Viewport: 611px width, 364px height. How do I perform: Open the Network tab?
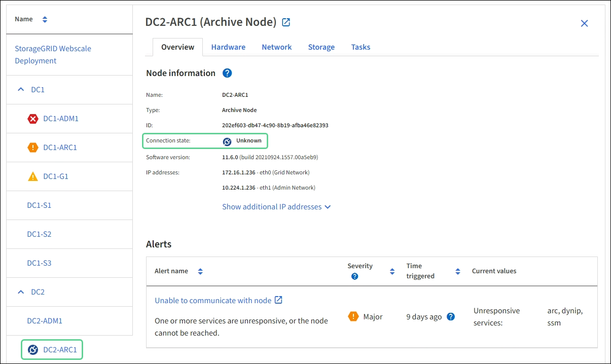276,47
